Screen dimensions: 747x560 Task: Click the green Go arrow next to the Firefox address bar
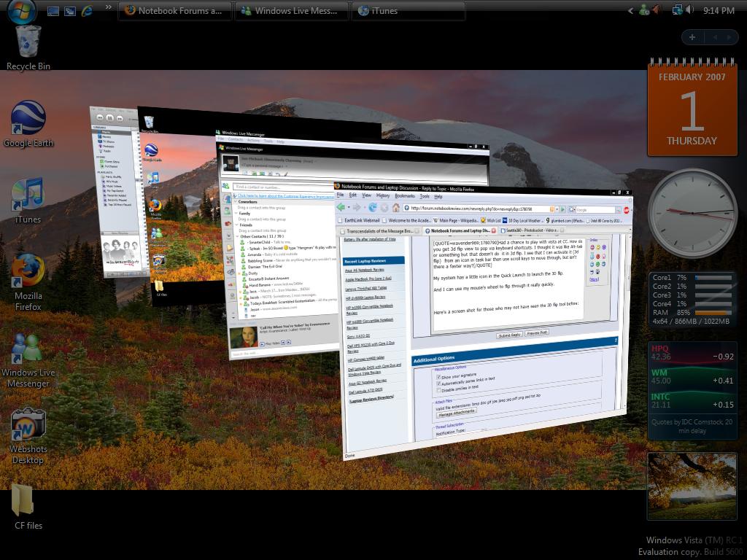coord(562,209)
